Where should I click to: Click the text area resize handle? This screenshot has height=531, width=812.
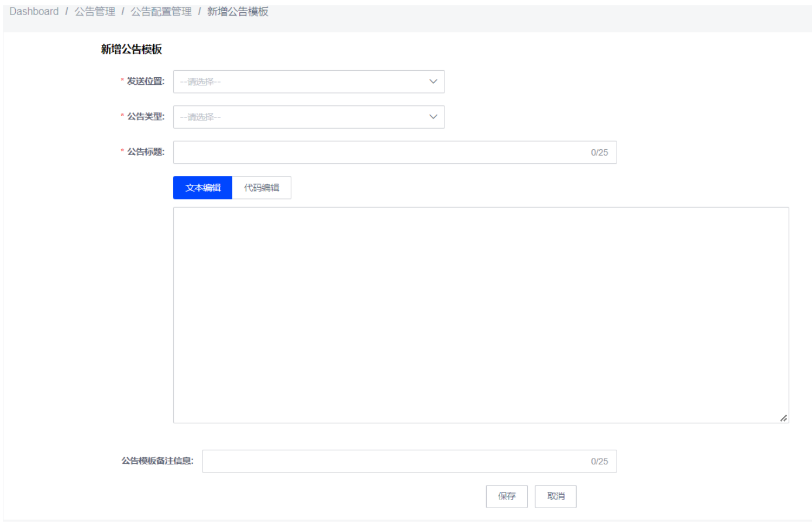point(783,418)
